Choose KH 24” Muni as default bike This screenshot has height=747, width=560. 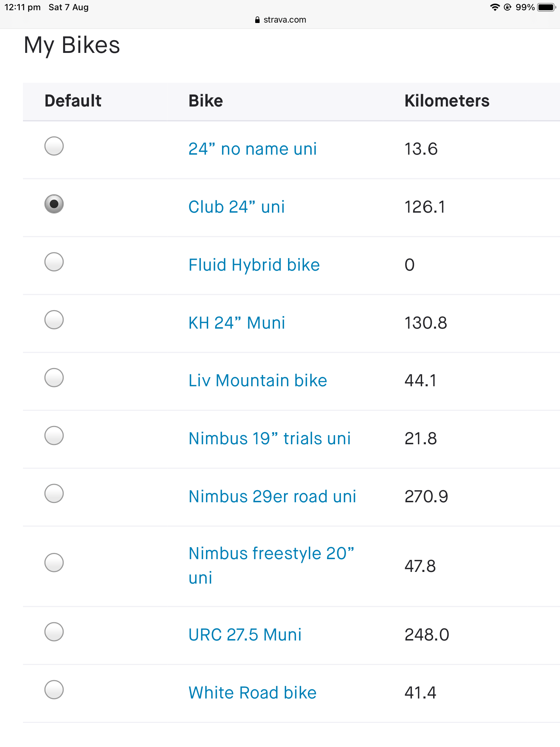pyautogui.click(x=54, y=320)
